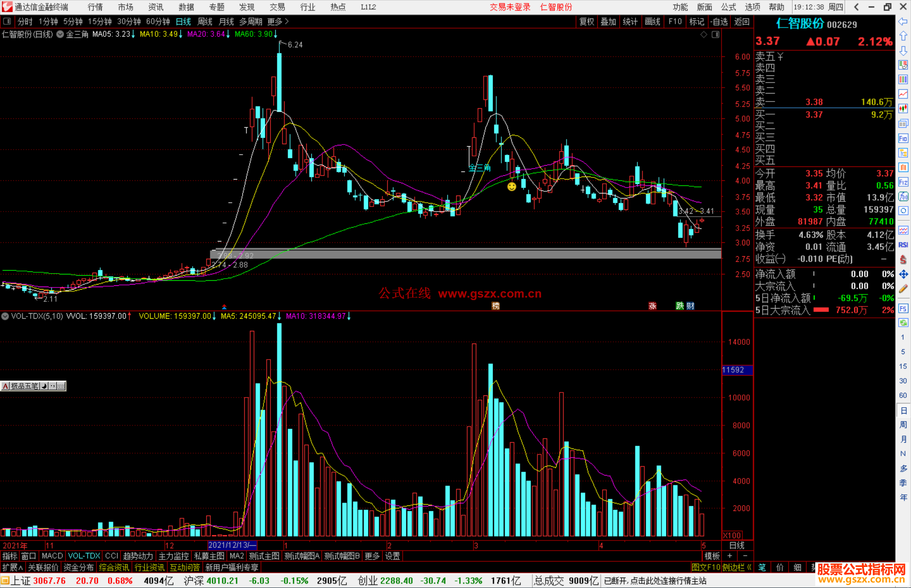This screenshot has height=588, width=911.
Task: Expand the 更多 periods dropdown
Action: 278,21
